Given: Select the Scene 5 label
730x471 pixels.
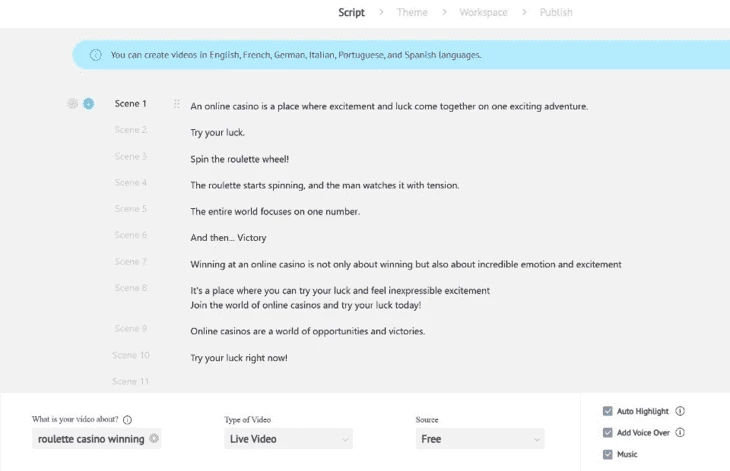Looking at the screenshot, I should coord(130,209).
